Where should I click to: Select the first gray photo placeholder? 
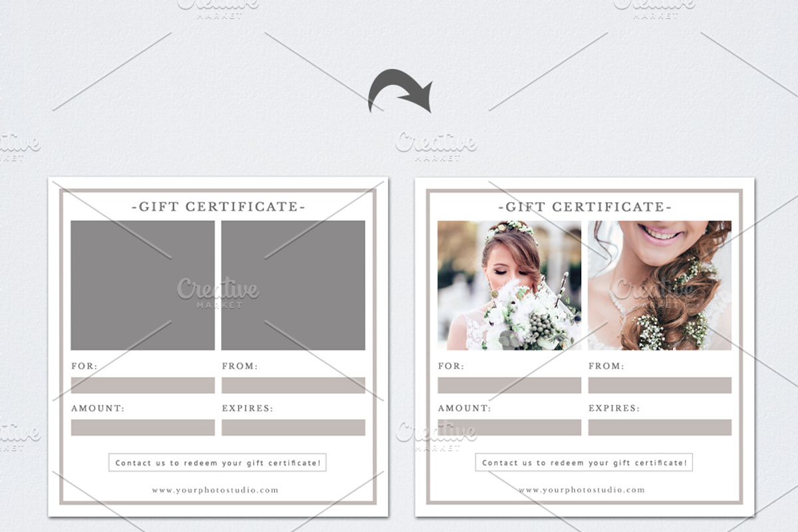143,285
